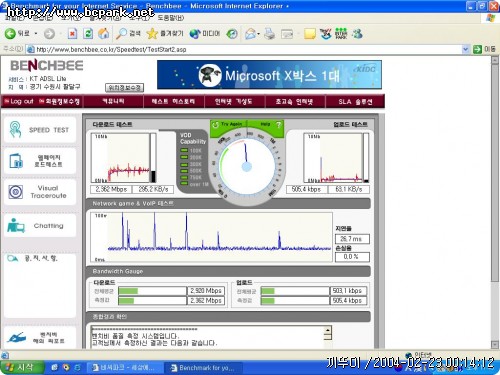Click the download 전체평균 green progress bar
The height and width of the screenshot is (375, 500).
point(128,291)
